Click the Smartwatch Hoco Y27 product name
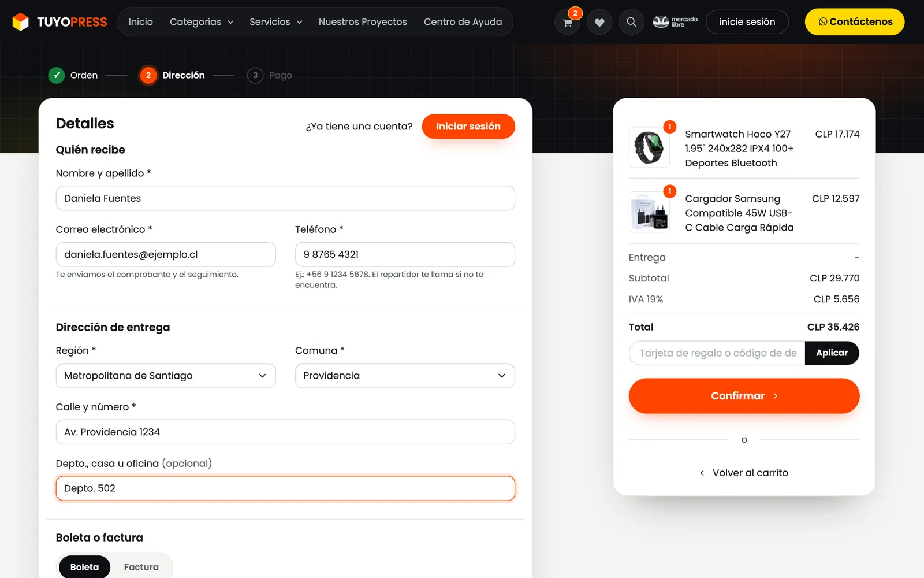 [x=739, y=149]
